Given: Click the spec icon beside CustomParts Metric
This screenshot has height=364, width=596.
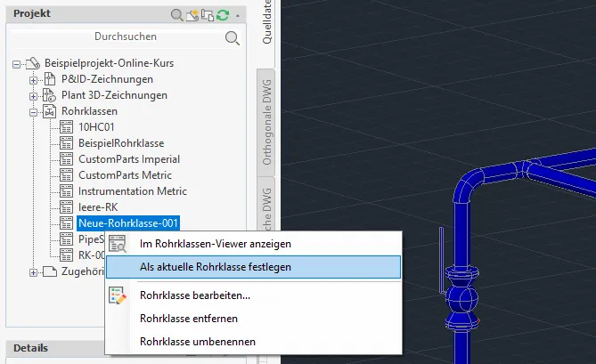Looking at the screenshot, I should pos(67,175).
